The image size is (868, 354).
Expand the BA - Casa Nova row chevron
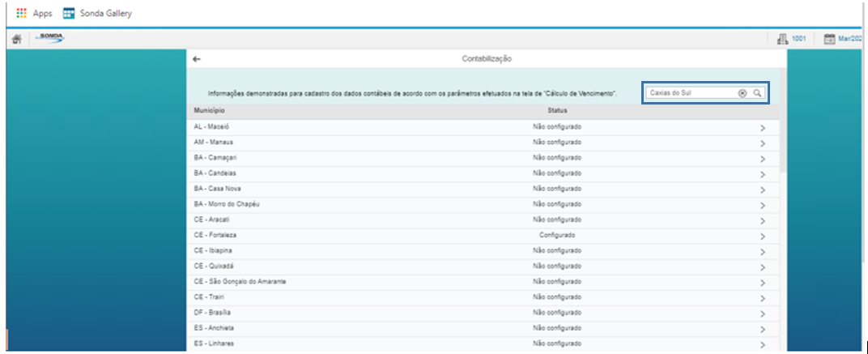(x=762, y=190)
